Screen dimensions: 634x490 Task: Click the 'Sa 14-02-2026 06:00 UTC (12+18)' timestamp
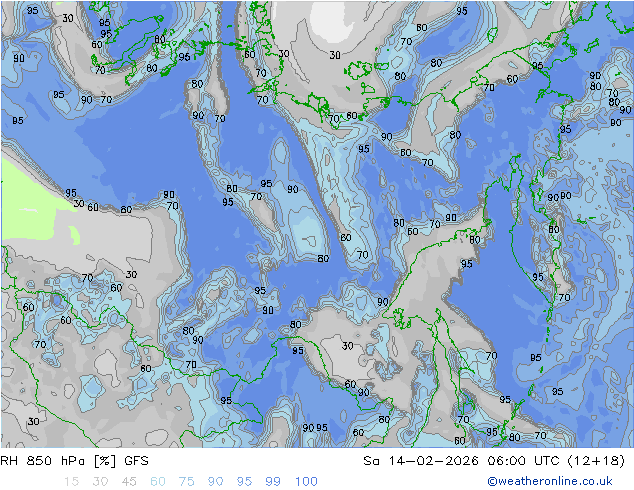tap(494, 461)
